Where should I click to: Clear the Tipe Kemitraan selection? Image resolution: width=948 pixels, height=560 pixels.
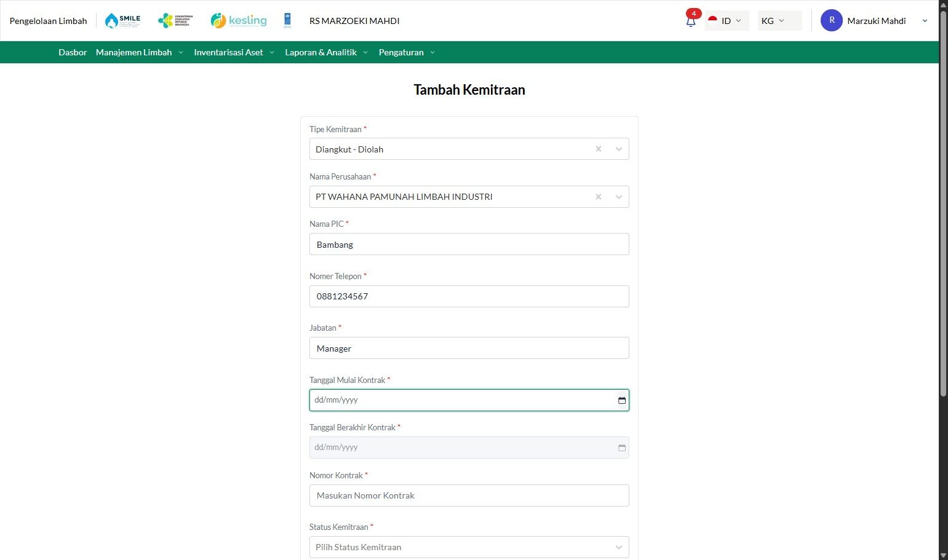pyautogui.click(x=599, y=149)
